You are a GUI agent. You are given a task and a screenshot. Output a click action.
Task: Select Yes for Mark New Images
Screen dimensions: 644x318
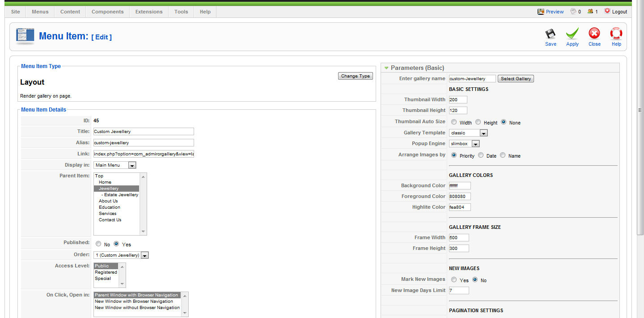click(454, 279)
